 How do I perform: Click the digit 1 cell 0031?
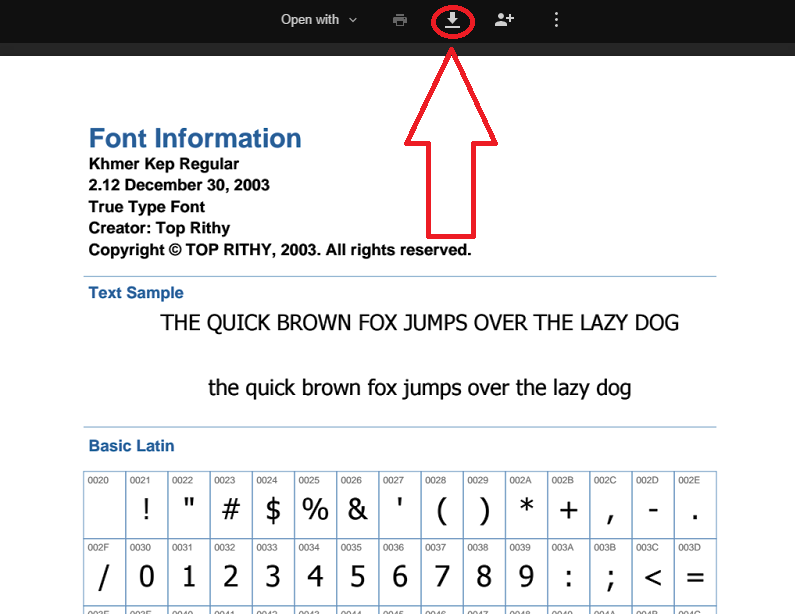(189, 572)
